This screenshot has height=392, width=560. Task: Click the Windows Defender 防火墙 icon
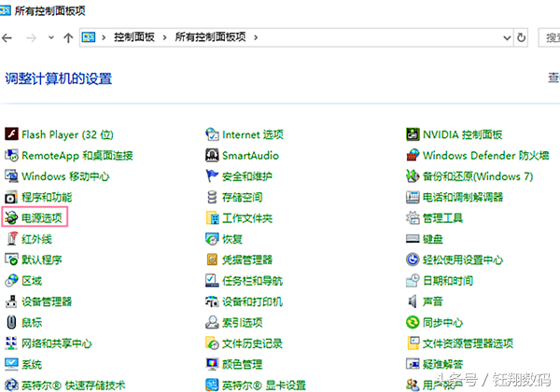413,155
